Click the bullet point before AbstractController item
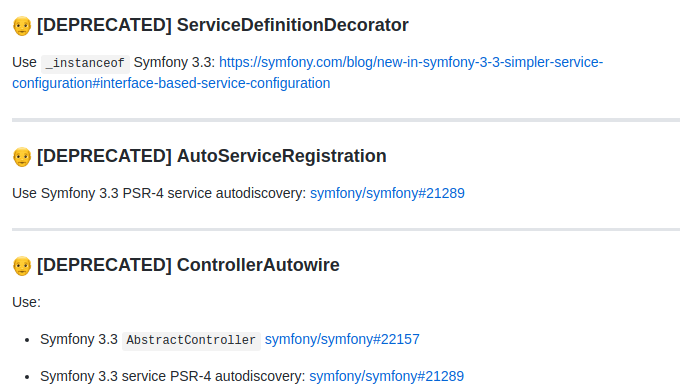The width and height of the screenshot is (693, 392). [x=27, y=340]
